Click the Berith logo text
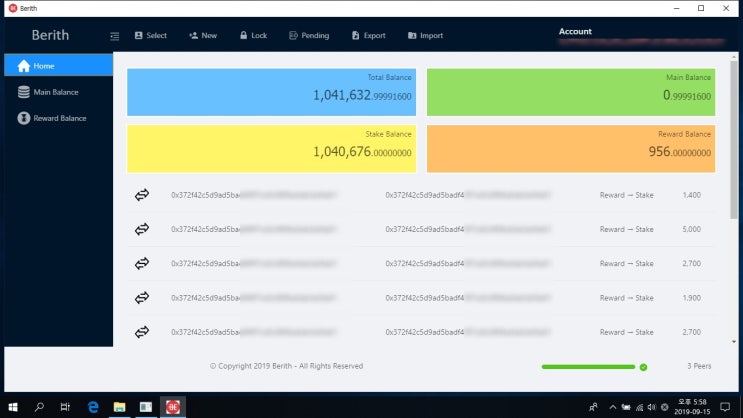 (50, 35)
